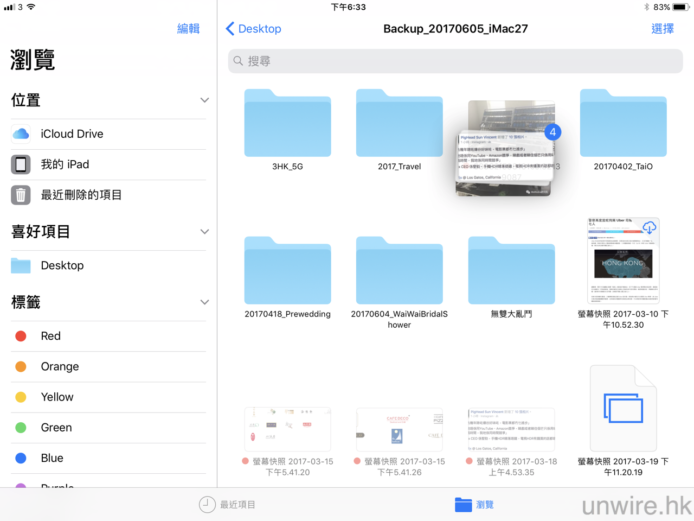Select iCloud Drive location

tap(71, 134)
